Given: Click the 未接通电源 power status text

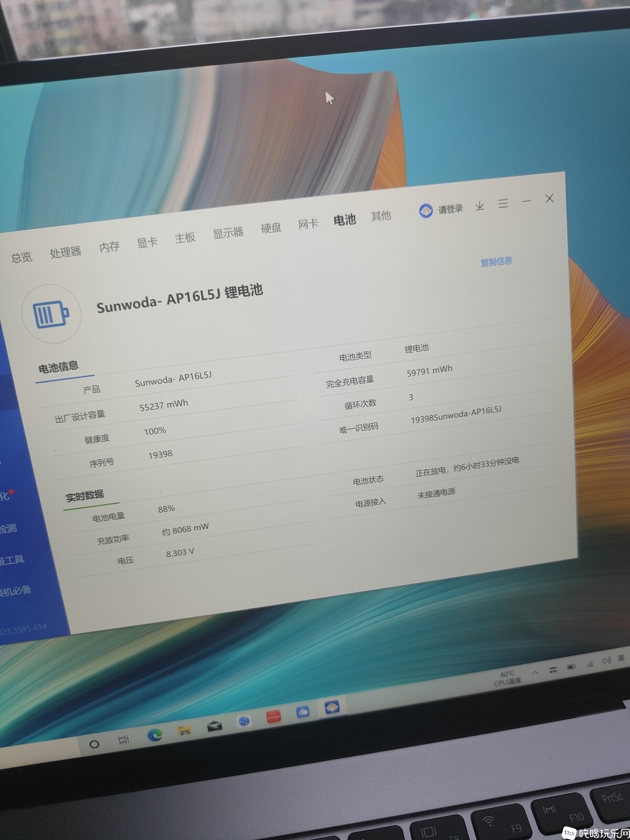Looking at the screenshot, I should [x=436, y=493].
